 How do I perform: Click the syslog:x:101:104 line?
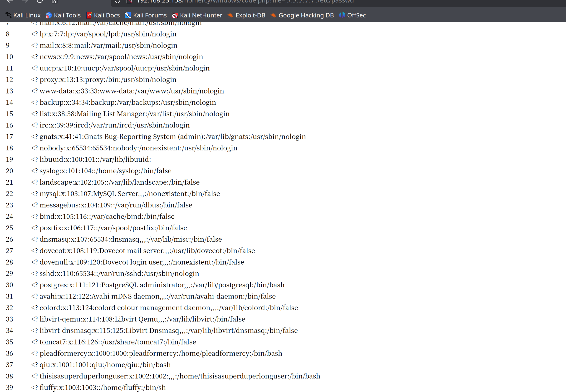click(x=101, y=171)
